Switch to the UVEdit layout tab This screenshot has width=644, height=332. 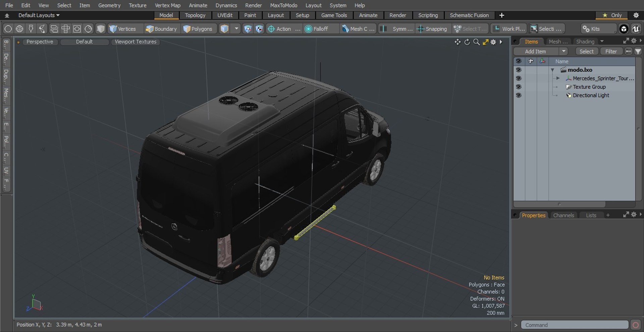click(225, 15)
